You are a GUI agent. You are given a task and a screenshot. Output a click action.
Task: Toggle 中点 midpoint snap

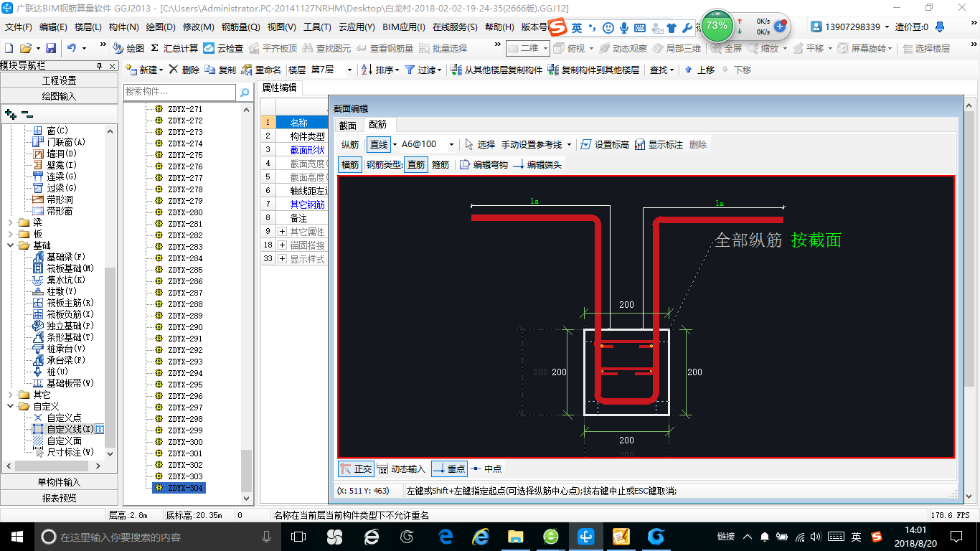[486, 468]
